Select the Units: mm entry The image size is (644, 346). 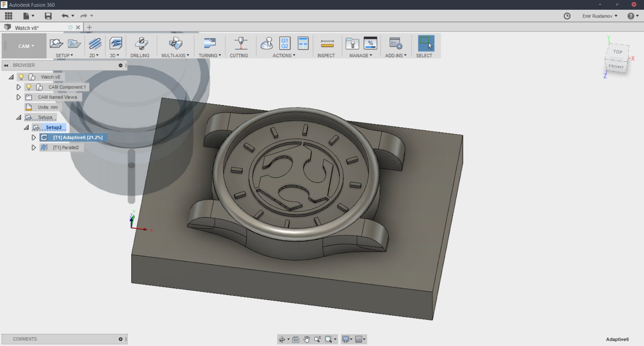48,107
